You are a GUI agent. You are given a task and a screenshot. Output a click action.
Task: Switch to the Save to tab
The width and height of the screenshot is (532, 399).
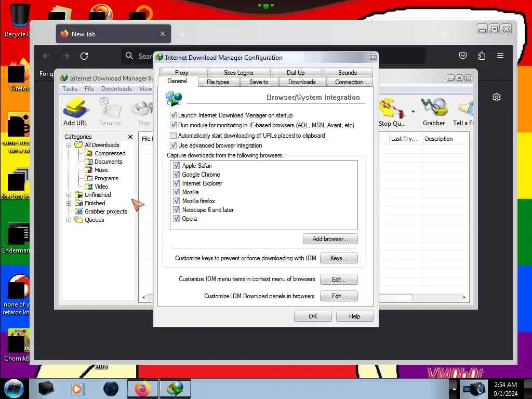259,82
